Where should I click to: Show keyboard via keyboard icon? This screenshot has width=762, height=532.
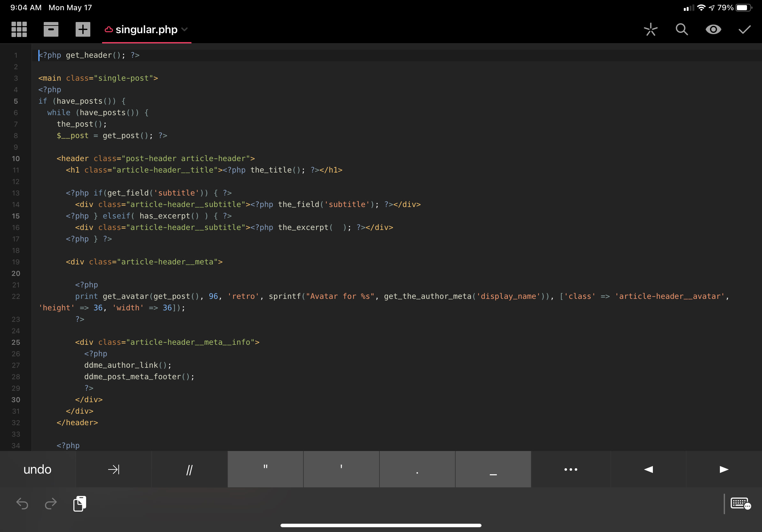pos(740,504)
